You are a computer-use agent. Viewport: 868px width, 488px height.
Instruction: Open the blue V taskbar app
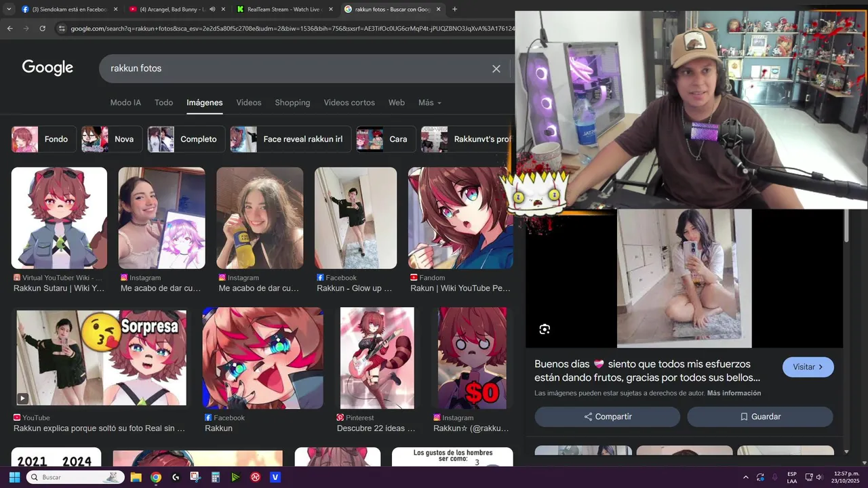pyautogui.click(x=275, y=477)
